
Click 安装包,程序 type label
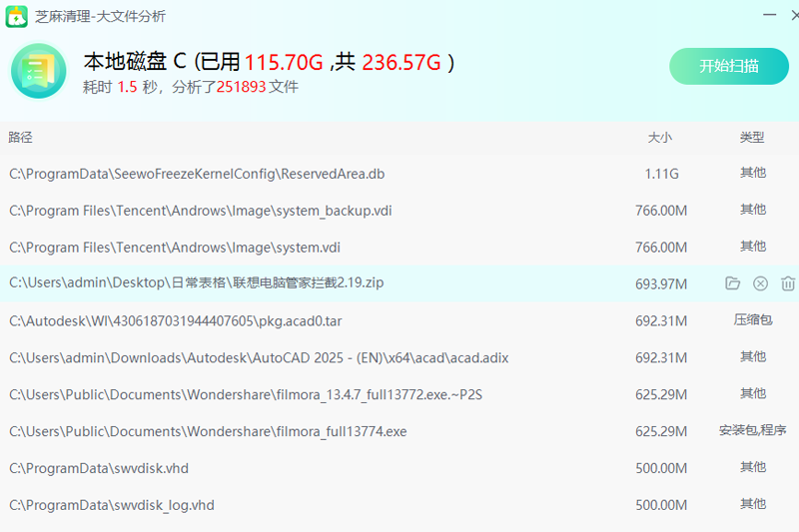pos(753,430)
